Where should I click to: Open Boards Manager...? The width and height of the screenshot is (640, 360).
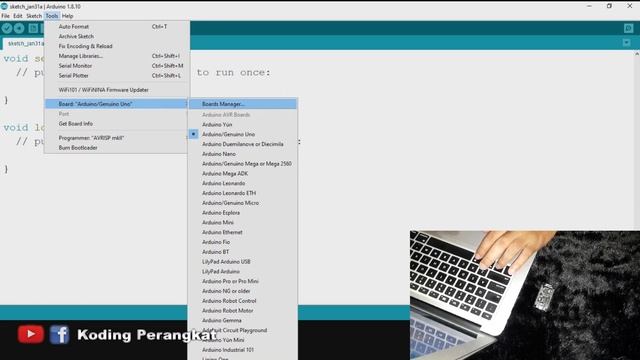[243, 104]
